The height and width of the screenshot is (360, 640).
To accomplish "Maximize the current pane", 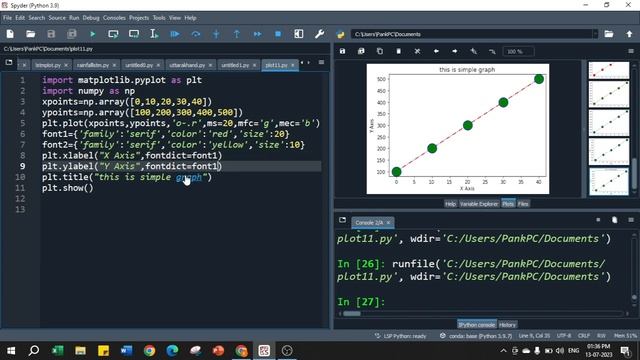I will pos(299,34).
